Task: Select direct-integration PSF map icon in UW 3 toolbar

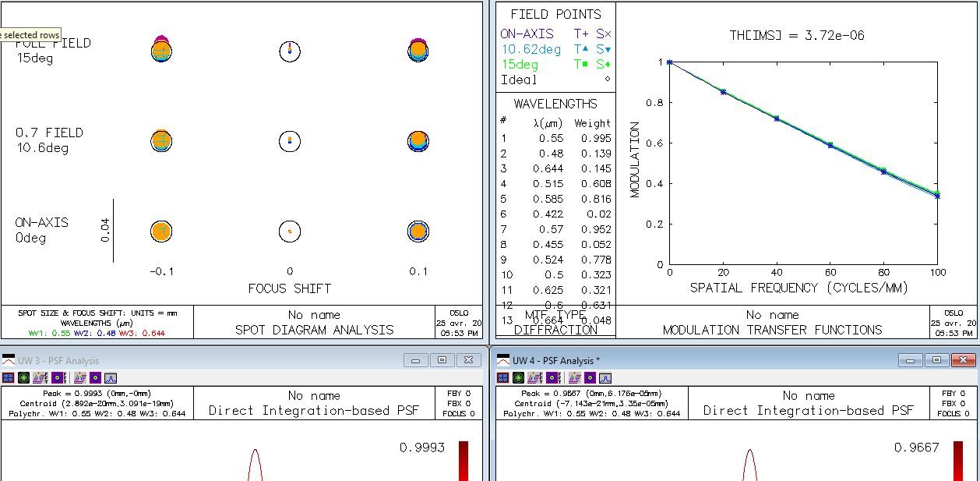Action: [95, 378]
